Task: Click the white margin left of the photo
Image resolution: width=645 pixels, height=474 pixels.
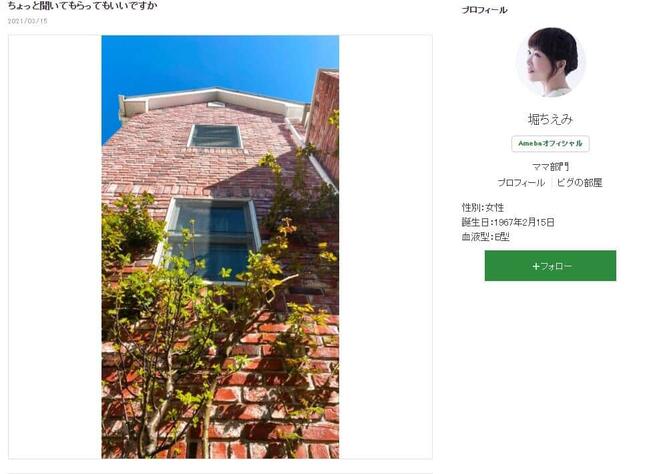Action: (55, 247)
